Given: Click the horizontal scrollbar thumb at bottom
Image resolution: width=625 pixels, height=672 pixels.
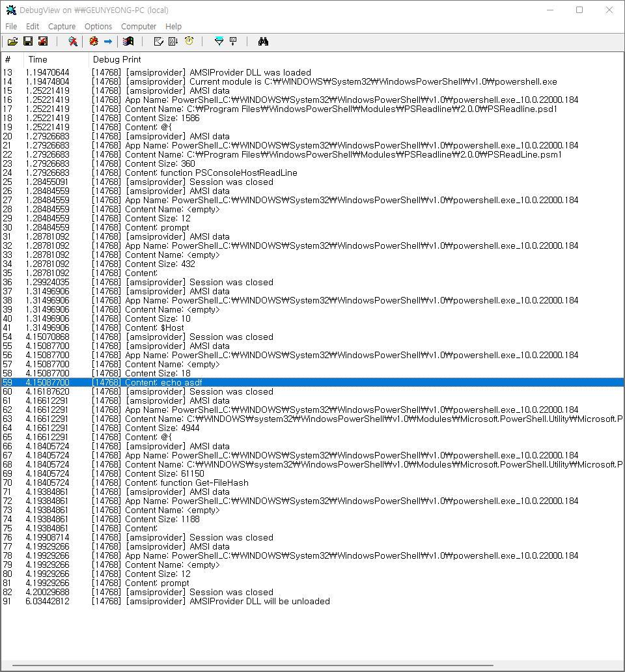Looking at the screenshot, I should [x=253, y=665].
